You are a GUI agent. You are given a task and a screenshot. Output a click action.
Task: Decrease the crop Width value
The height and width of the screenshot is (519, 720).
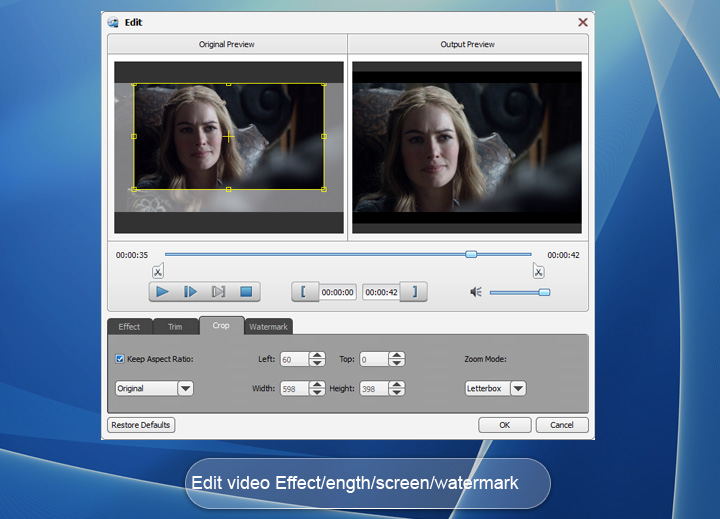point(317,392)
